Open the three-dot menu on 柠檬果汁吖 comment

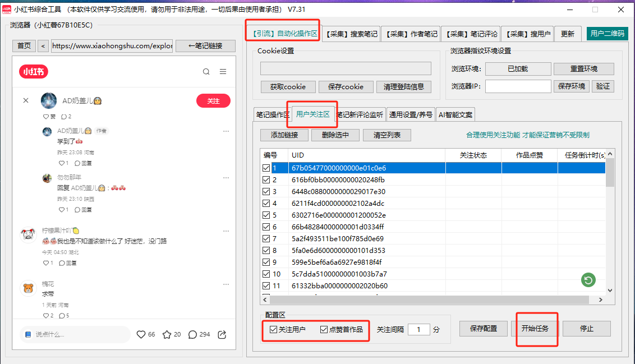pyautogui.click(x=226, y=231)
